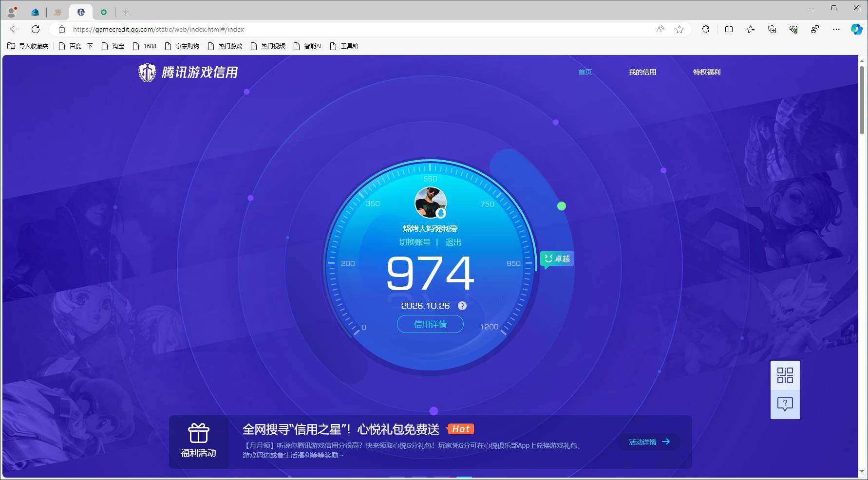Open the 淘宝 bookmark
The width and height of the screenshot is (868, 480).
(x=113, y=46)
